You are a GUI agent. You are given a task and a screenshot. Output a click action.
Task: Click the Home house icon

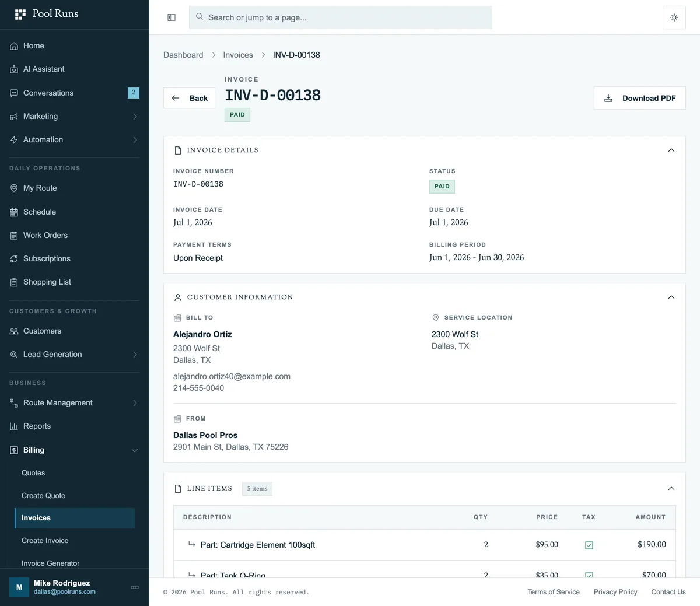tap(14, 46)
